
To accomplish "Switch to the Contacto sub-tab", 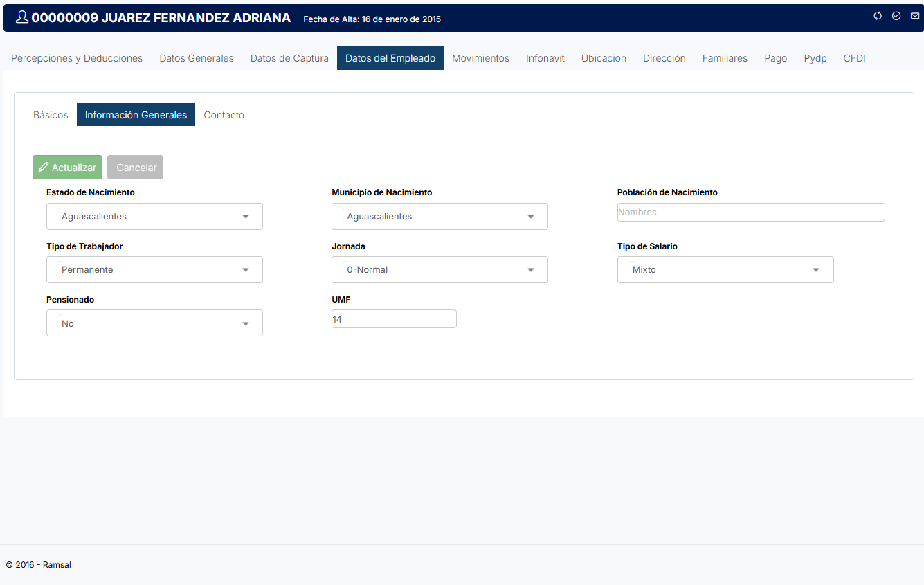I will point(224,115).
